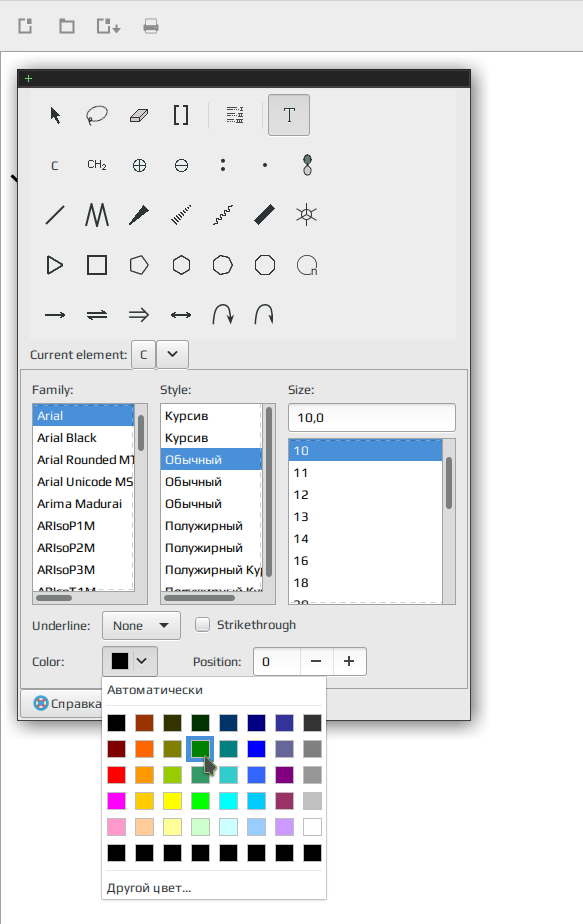Choose the positive charge tool

click(139, 166)
